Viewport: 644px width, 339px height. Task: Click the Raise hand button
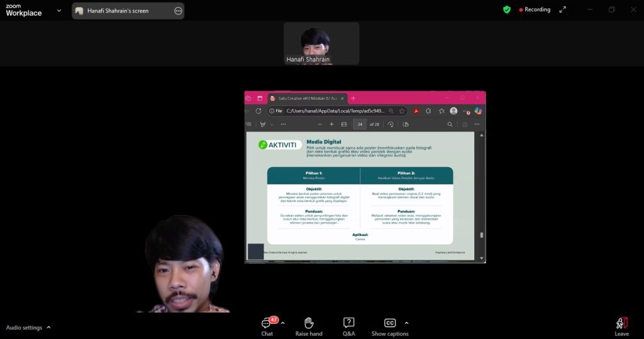tap(309, 326)
